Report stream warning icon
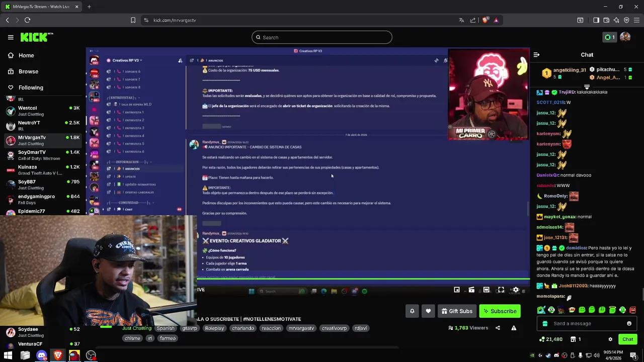Viewport: 644px width, 362px height. 514,328
